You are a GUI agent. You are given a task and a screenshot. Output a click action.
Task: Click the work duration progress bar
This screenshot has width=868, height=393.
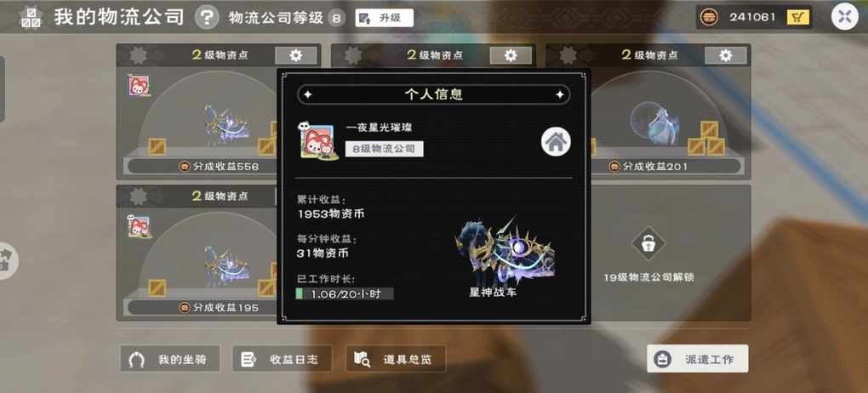[345, 294]
